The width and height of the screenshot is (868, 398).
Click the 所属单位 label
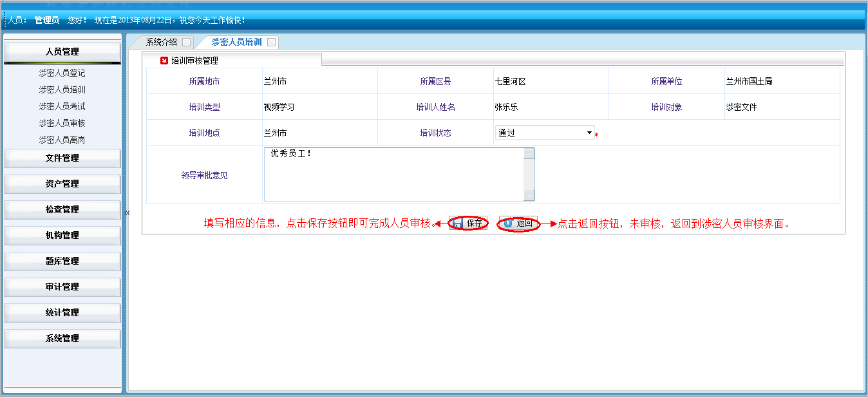click(x=666, y=82)
